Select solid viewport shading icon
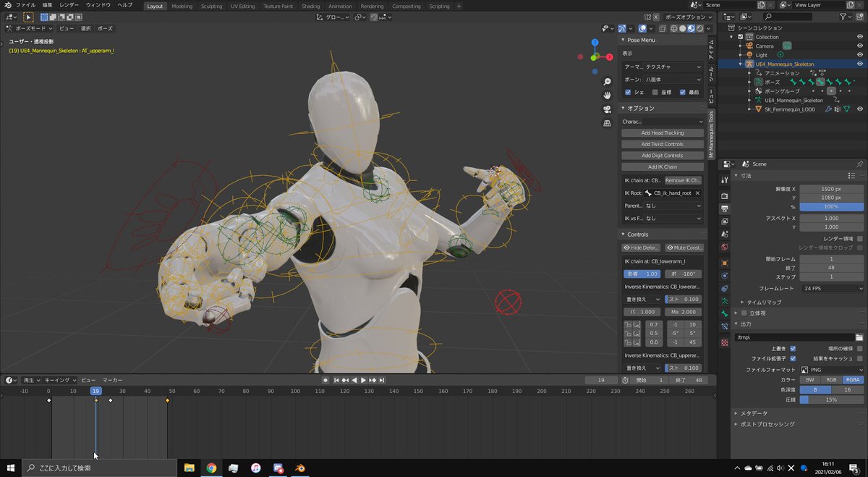Image resolution: width=868 pixels, height=477 pixels. point(682,28)
